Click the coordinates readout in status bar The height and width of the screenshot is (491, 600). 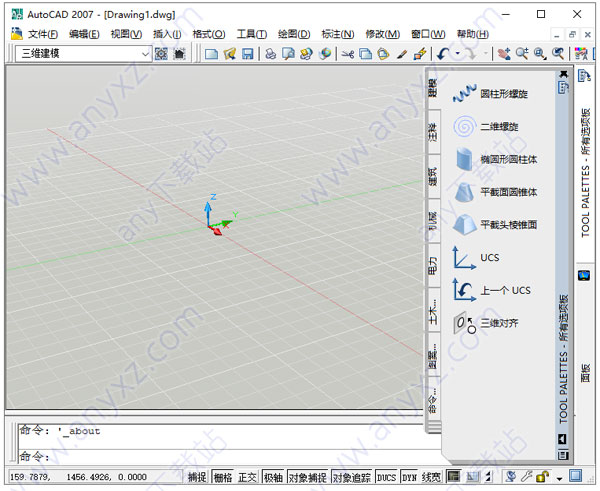[x=78, y=477]
